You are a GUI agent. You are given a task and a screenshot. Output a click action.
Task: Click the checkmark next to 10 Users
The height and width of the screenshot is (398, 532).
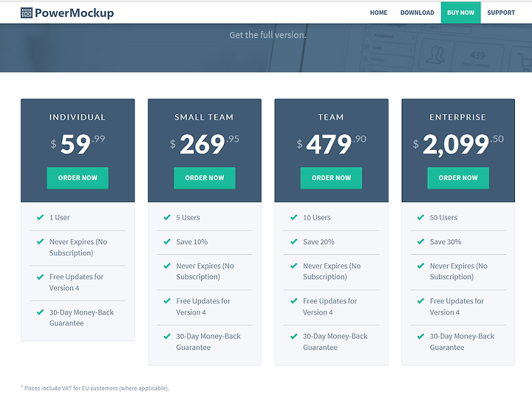click(x=294, y=217)
